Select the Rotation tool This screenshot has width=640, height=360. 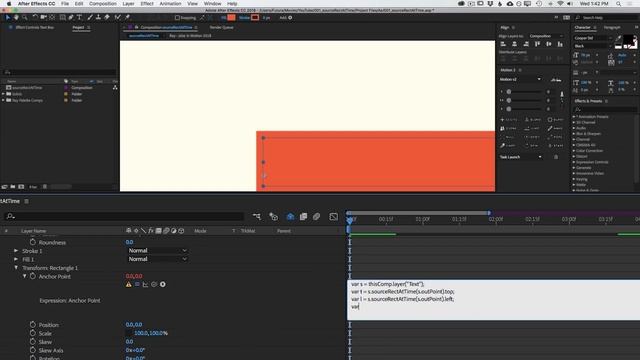coord(35,18)
